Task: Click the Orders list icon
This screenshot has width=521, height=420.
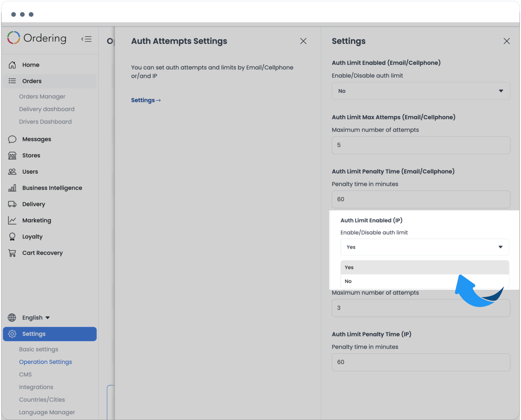Action: (x=12, y=81)
